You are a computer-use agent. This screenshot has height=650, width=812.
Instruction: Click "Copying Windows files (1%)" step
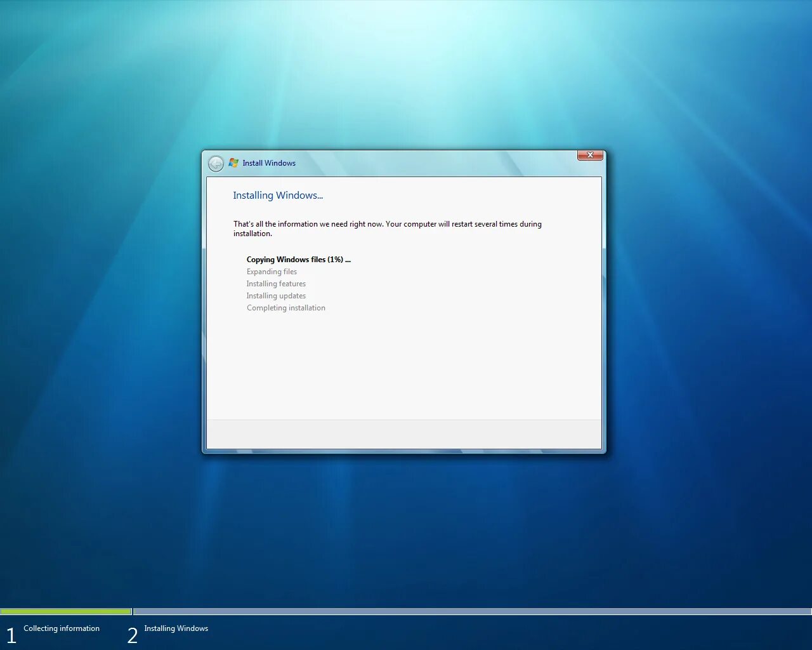[298, 260]
